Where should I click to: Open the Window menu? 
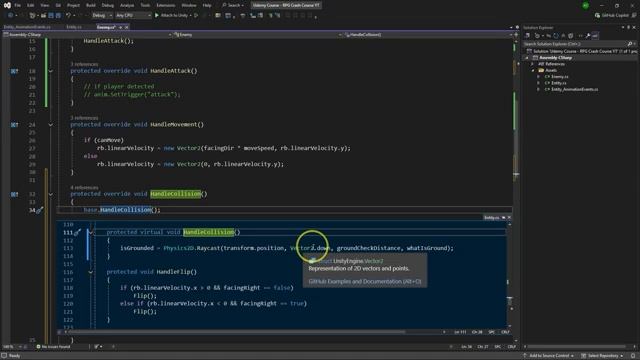pyautogui.click(x=189, y=5)
